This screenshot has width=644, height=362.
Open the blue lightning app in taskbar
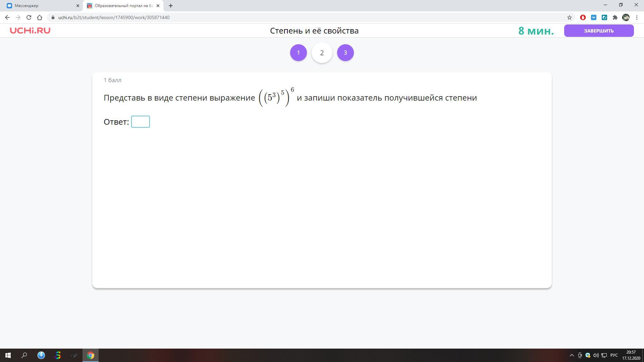pyautogui.click(x=41, y=355)
